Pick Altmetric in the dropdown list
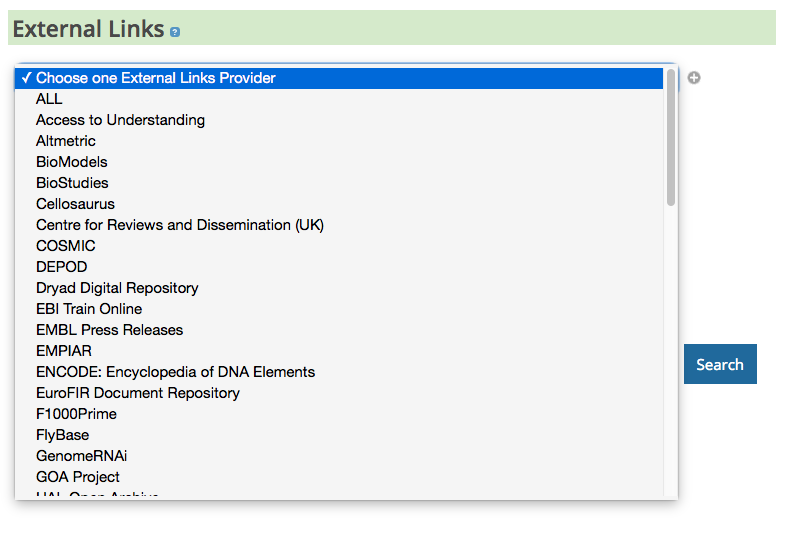Viewport: 787px width, 535px height. point(339,141)
